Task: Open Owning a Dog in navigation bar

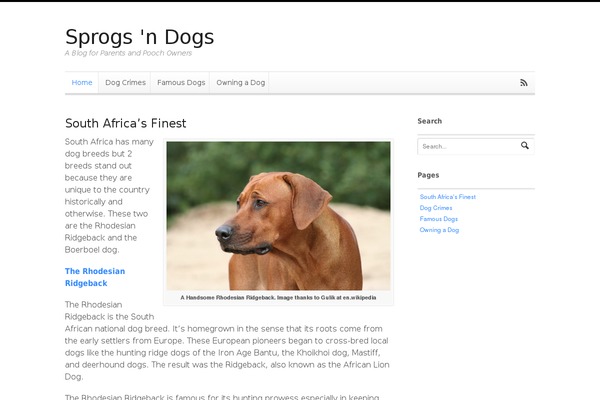Action: (x=240, y=83)
